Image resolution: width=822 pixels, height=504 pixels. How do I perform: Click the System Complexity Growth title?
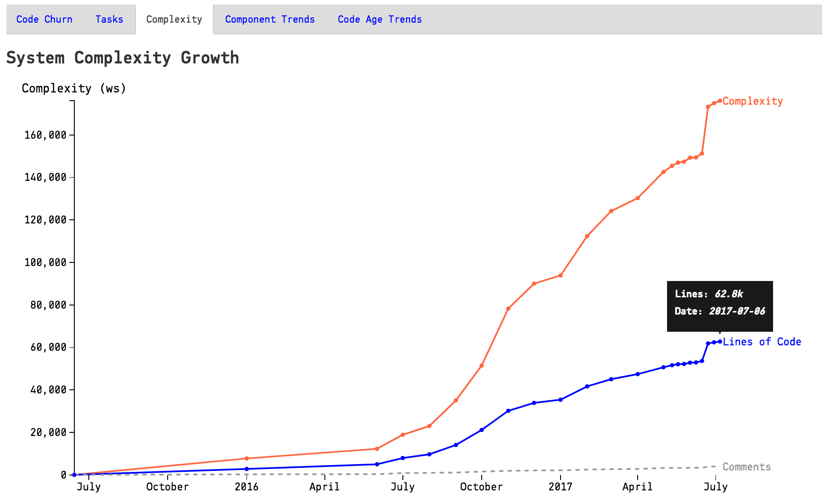(123, 58)
